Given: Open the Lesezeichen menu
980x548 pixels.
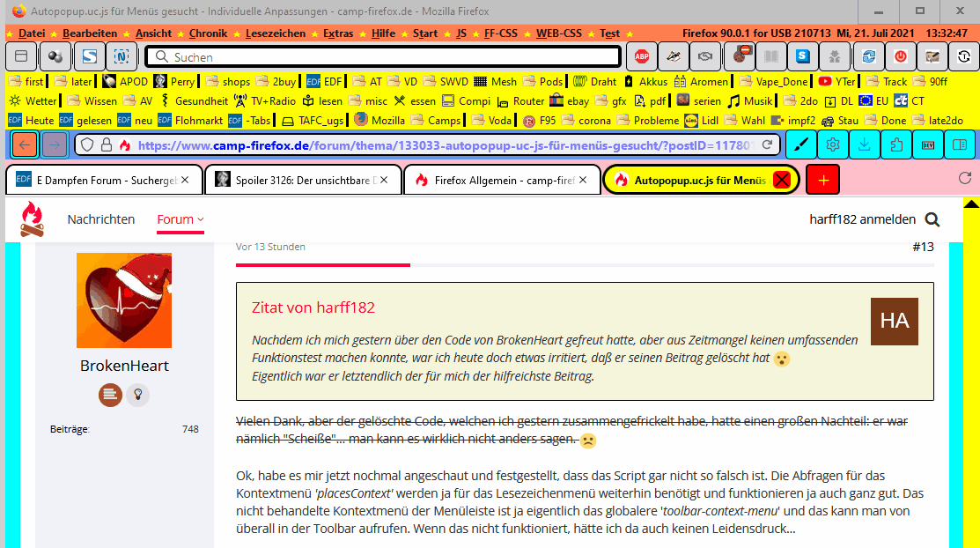Looking at the screenshot, I should 275,33.
